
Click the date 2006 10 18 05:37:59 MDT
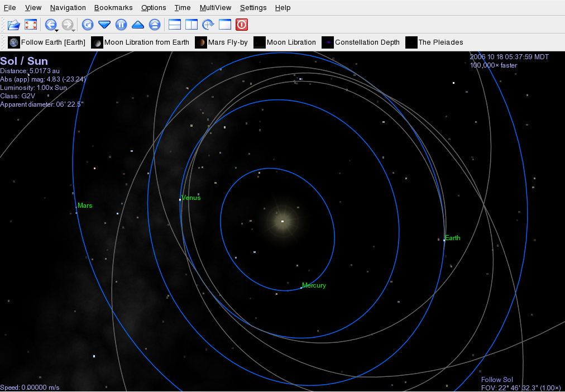[509, 57]
